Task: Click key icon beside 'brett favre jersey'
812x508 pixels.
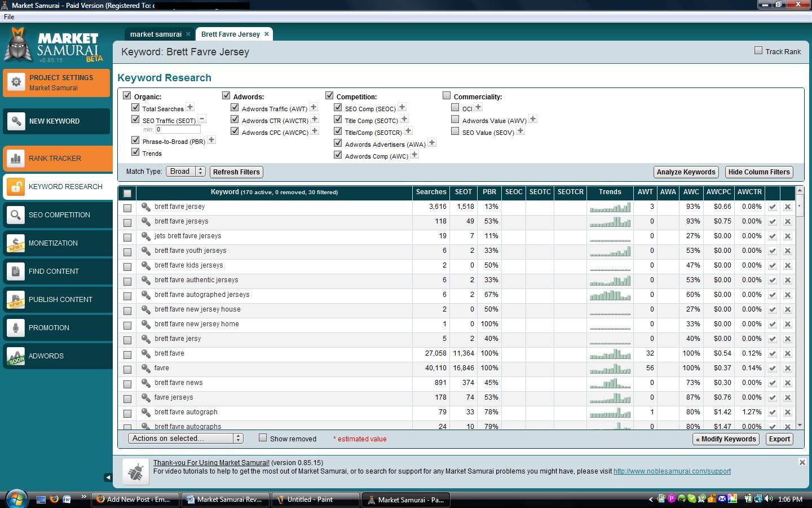Action: coord(146,207)
